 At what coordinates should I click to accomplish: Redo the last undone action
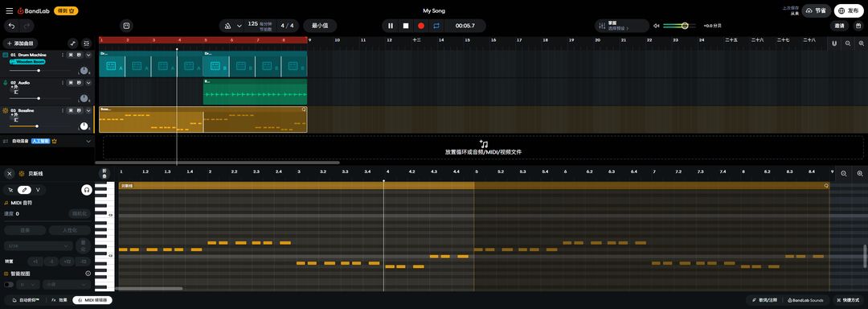(x=27, y=26)
